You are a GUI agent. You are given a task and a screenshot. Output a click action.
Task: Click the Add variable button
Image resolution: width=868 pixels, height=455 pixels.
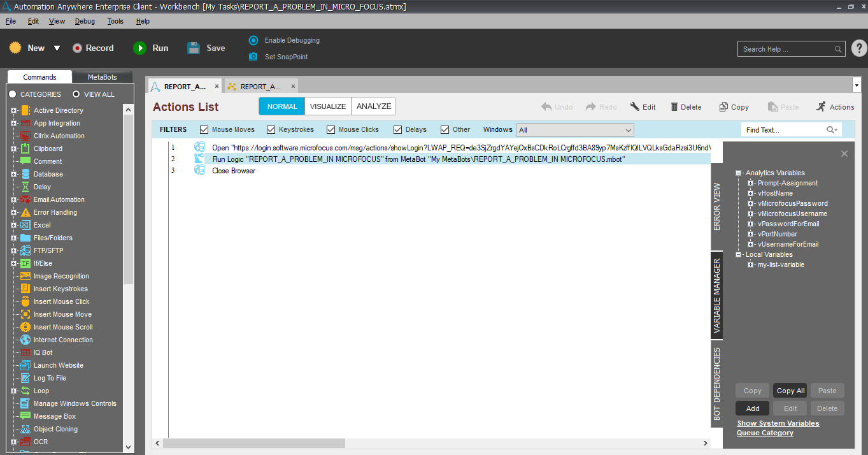tap(753, 408)
